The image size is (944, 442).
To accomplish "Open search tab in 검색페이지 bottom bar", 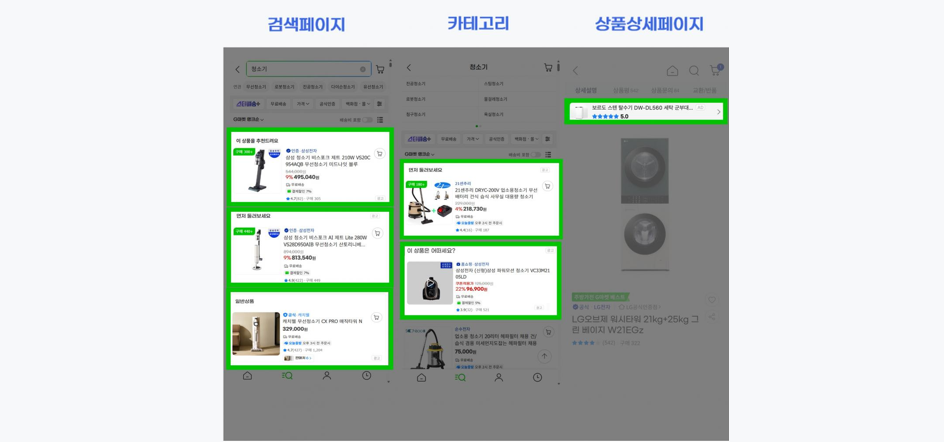I will click(287, 376).
